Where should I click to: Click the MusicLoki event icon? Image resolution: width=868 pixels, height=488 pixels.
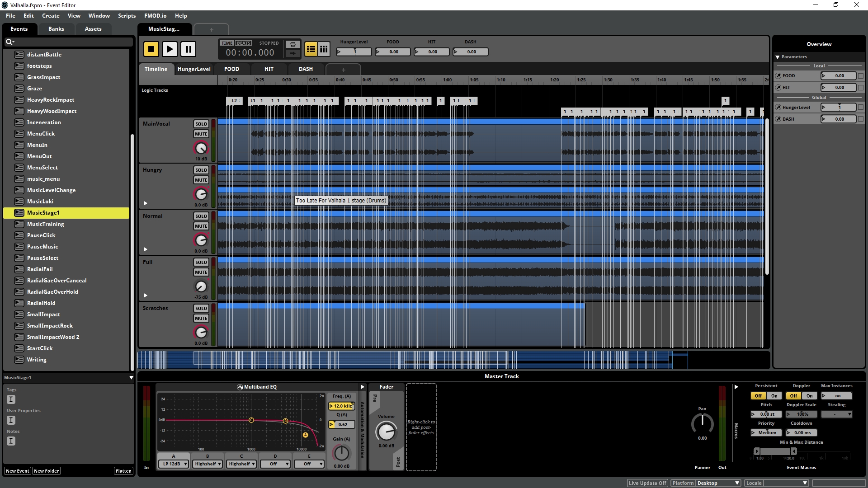(19, 202)
